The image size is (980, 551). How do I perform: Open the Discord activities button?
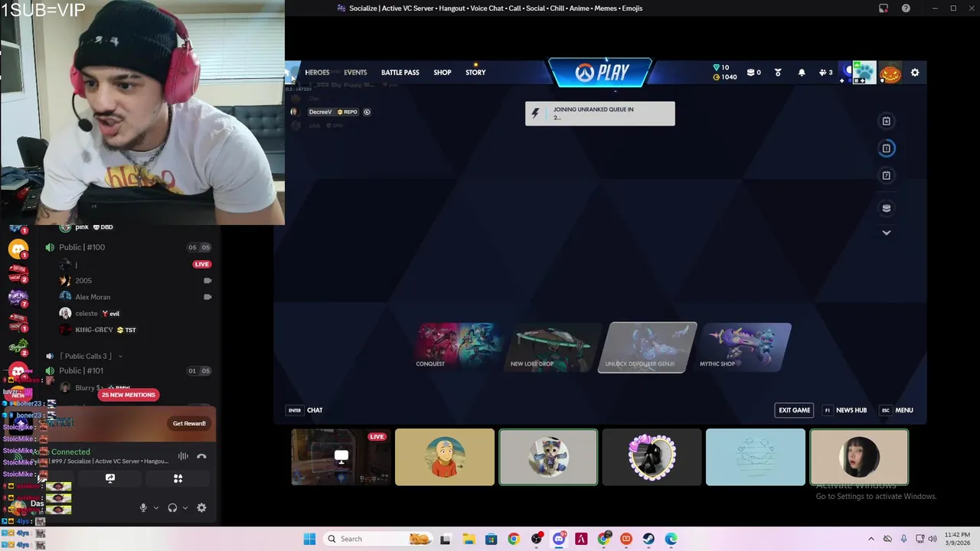178,478
